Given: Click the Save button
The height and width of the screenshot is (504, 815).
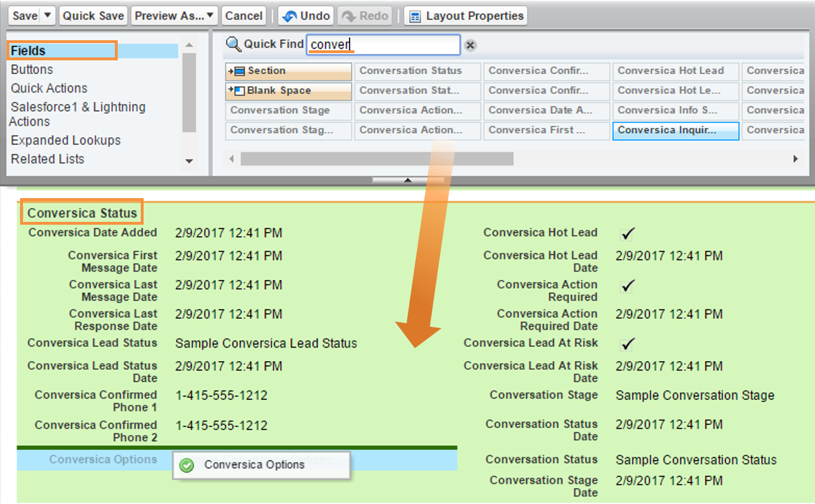Looking at the screenshot, I should 25,16.
